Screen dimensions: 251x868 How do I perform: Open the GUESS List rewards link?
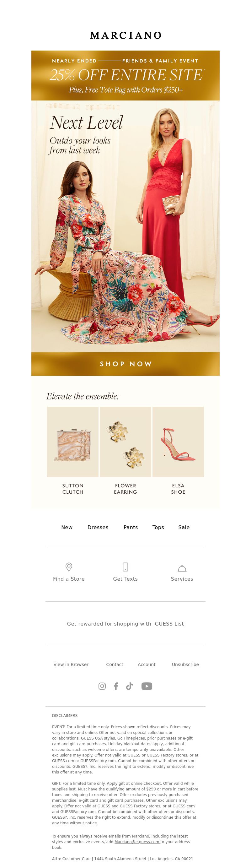[169, 624]
